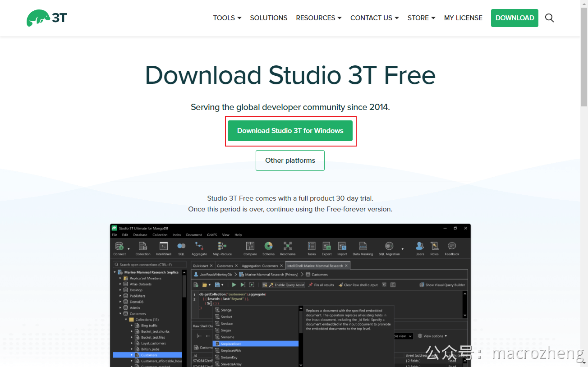The width and height of the screenshot is (588, 367).
Task: Close the Quickstart tab
Action: (x=211, y=266)
